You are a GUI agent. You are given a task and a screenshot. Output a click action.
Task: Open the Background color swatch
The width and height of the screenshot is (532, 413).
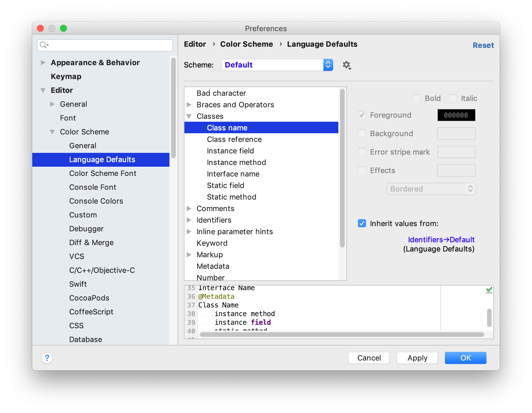point(456,134)
